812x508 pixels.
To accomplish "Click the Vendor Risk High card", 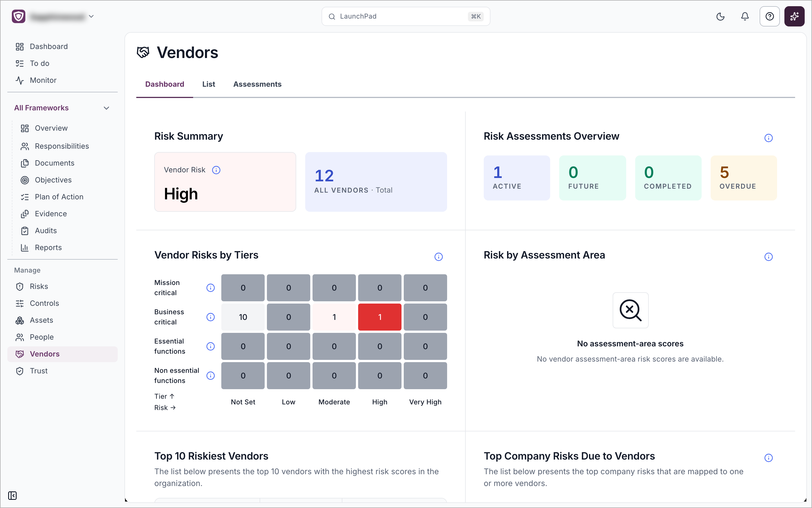I will (x=225, y=182).
